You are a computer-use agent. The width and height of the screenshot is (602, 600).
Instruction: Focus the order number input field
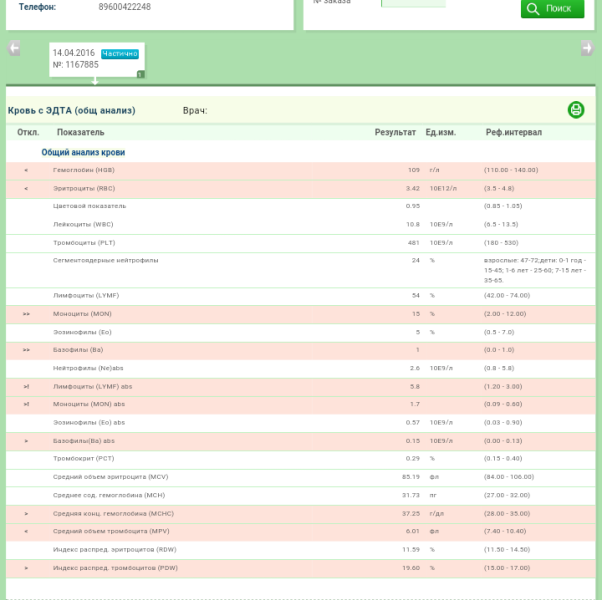tap(412, 3)
